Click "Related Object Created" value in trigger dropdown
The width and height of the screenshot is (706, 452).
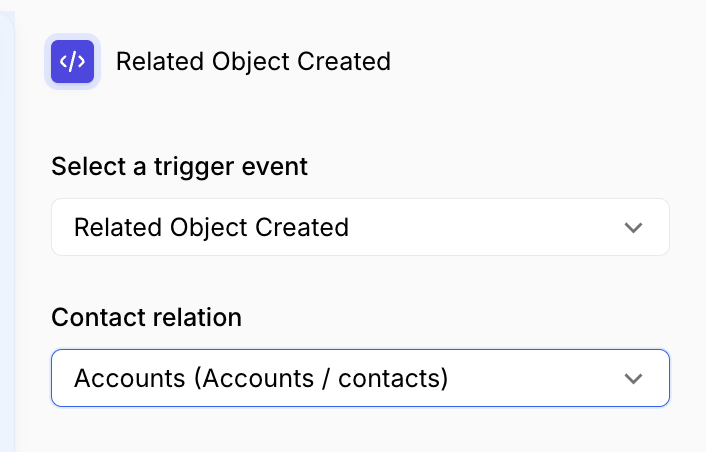point(211,227)
